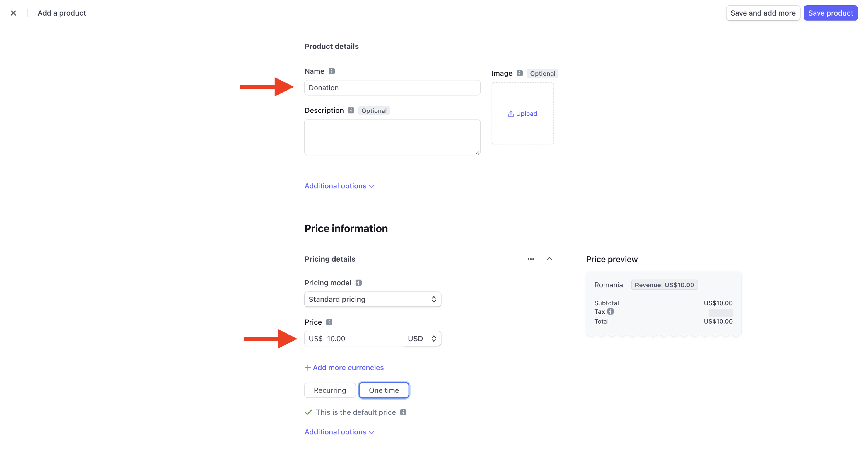Click the info icon next to Image label
This screenshot has height=459, width=868.
coord(520,73)
